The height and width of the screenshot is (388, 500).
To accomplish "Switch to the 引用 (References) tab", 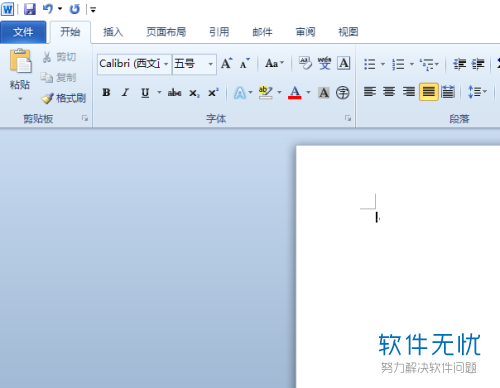I will click(219, 32).
